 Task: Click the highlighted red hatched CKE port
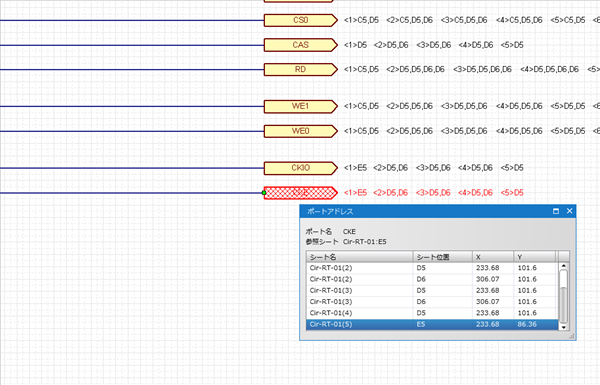coord(300,192)
